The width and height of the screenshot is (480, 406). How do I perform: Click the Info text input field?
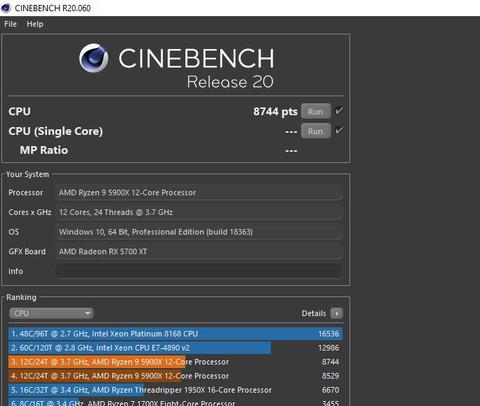[x=199, y=271]
